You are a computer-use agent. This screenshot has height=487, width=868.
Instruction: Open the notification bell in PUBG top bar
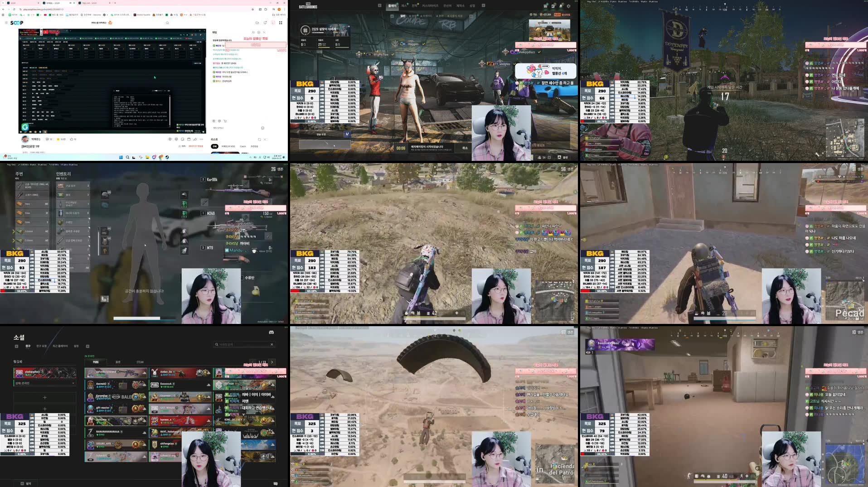point(562,6)
